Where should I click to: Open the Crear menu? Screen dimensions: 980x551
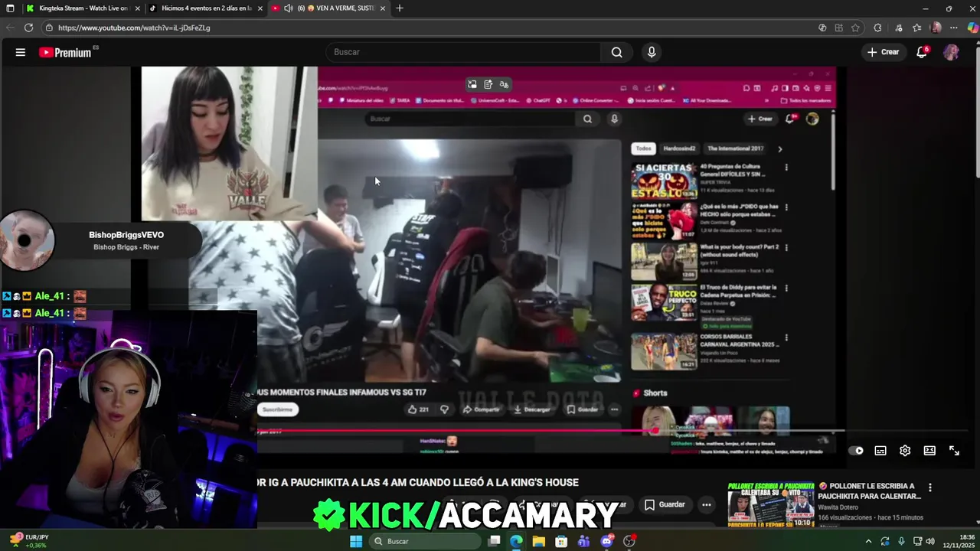point(883,52)
